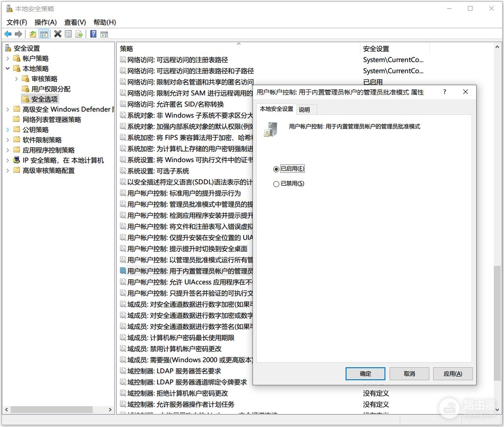Screen dimensions: 504x427
Task: Click the 本地安全策略 title bar app icon
Action: [9, 9]
